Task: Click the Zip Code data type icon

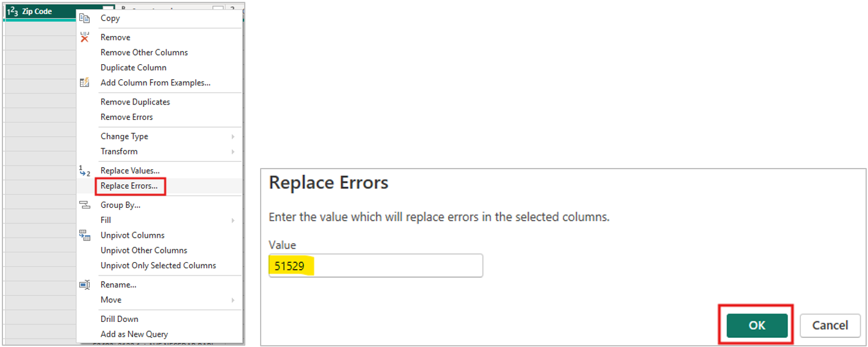Action: (x=12, y=12)
